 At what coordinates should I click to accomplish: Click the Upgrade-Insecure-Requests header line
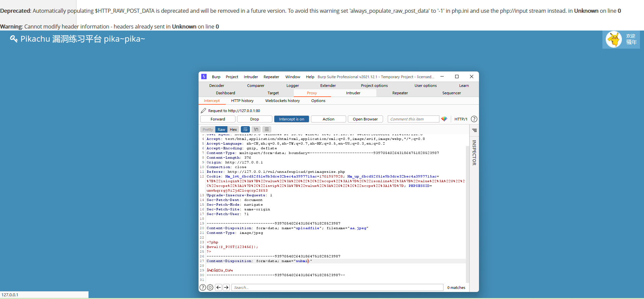[x=239, y=195]
